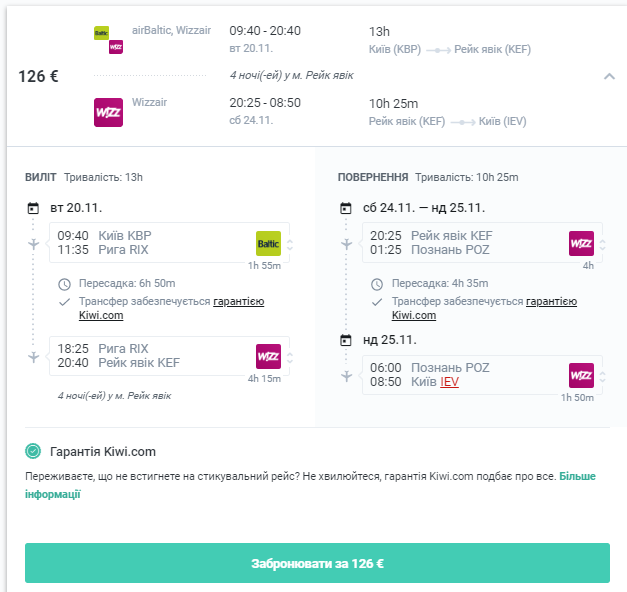Click the Wizz logo in the Познань–Київ segment

(x=581, y=375)
